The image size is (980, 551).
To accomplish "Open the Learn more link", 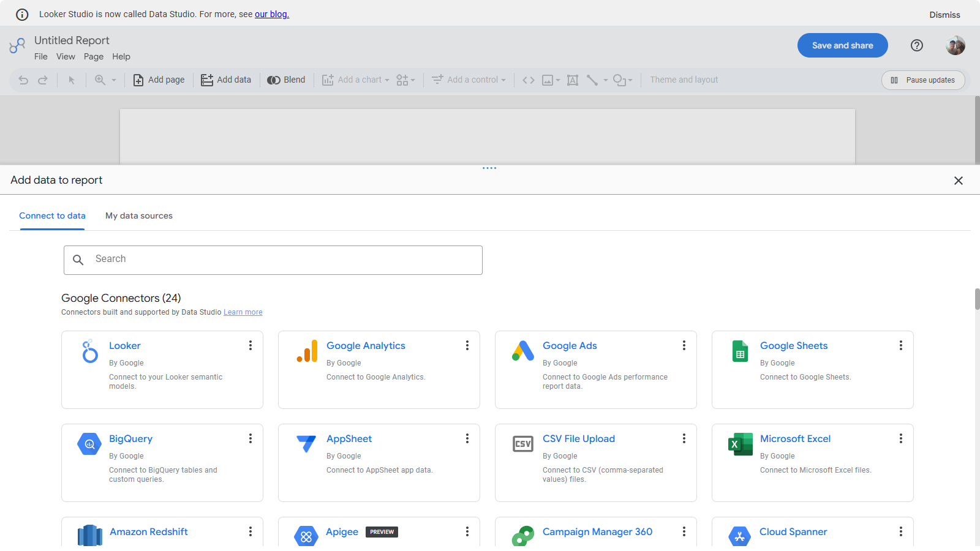I will pos(243,312).
